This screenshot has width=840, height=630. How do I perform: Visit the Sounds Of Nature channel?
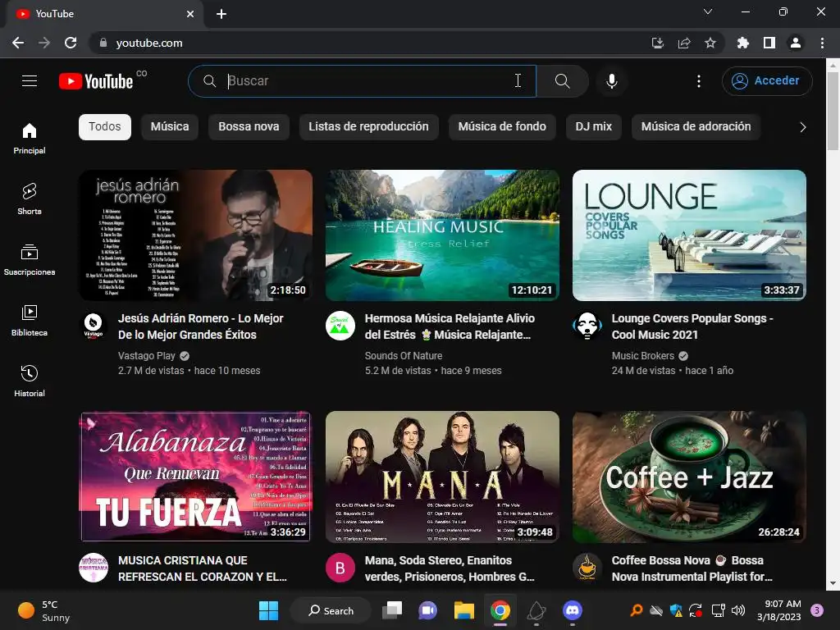pyautogui.click(x=404, y=356)
